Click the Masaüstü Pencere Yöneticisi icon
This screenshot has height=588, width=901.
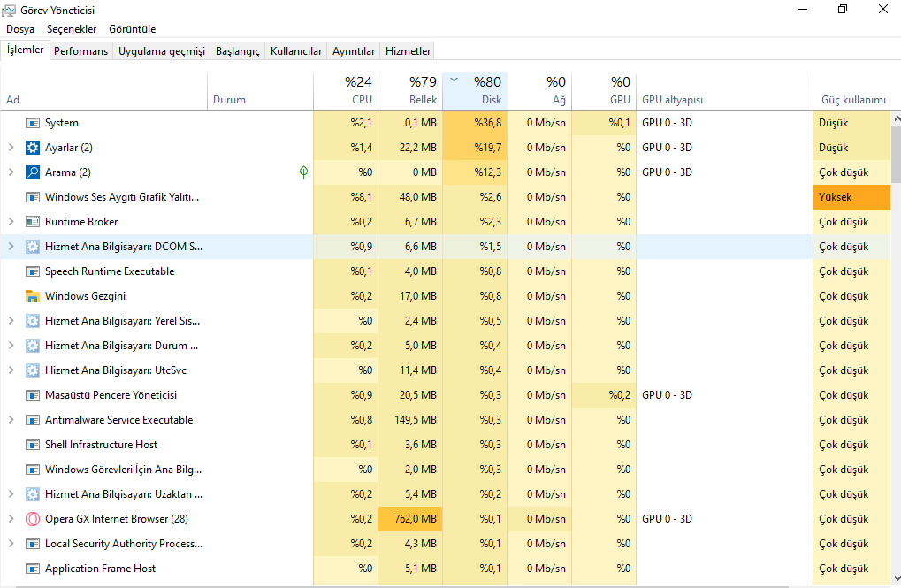[33, 395]
